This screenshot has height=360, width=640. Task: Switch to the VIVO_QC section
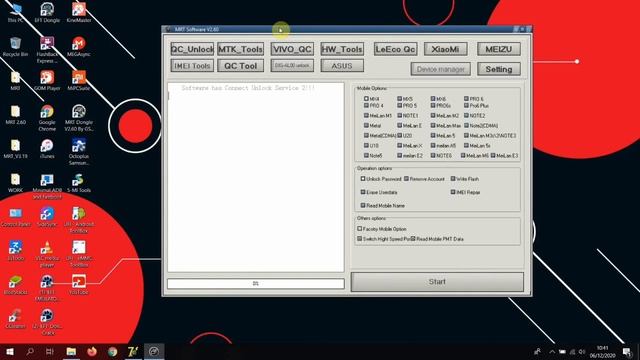click(292, 49)
